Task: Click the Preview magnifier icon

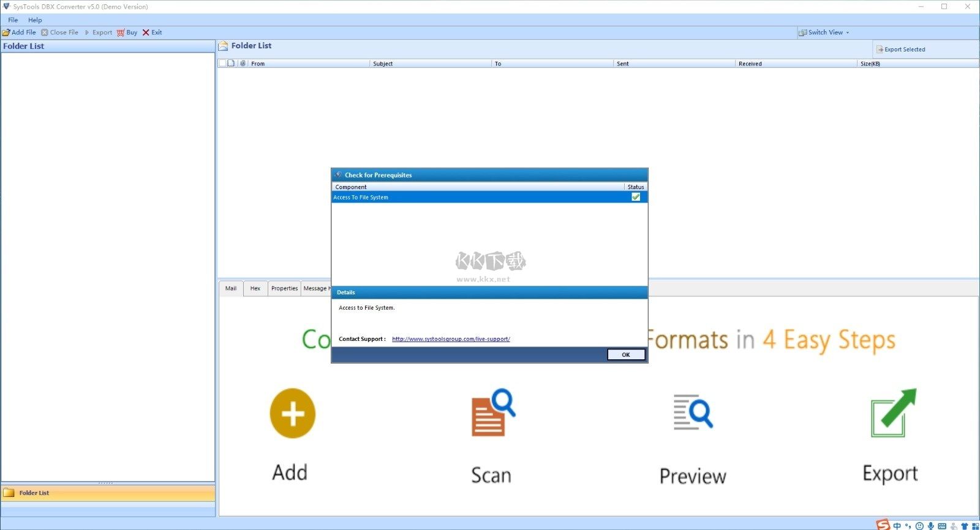Action: coord(693,412)
